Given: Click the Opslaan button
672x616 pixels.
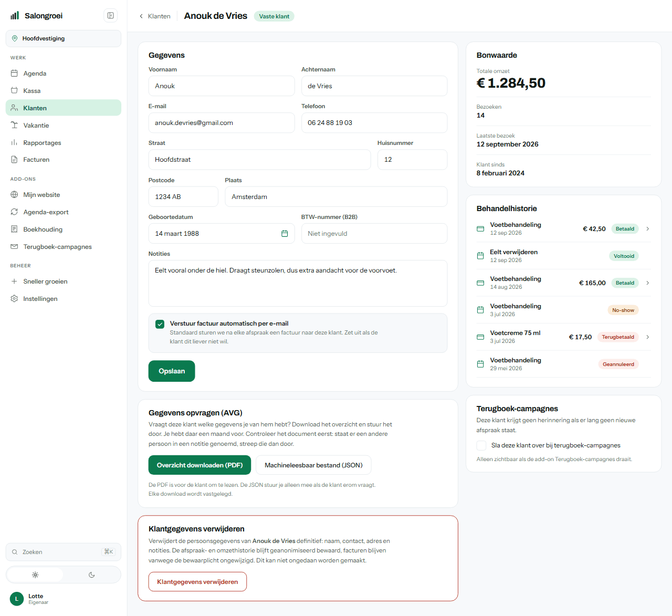Looking at the screenshot, I should 172,371.
